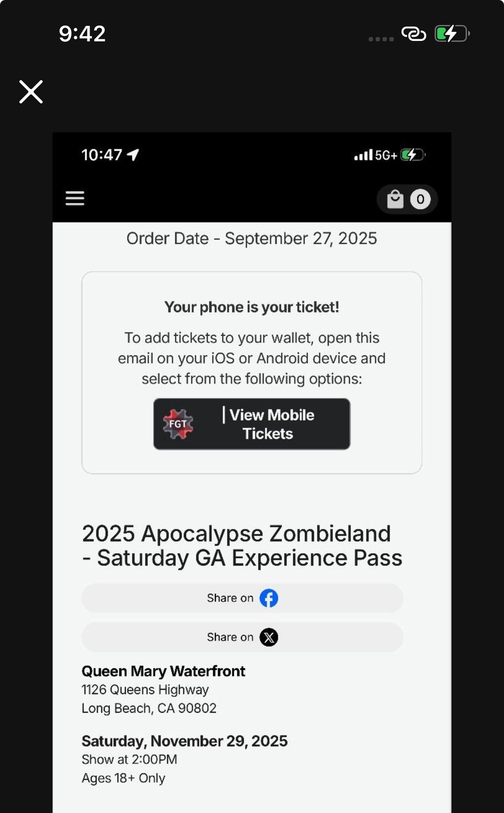Select the FGT logo on the tickets button
504x813 pixels.
[178, 424]
